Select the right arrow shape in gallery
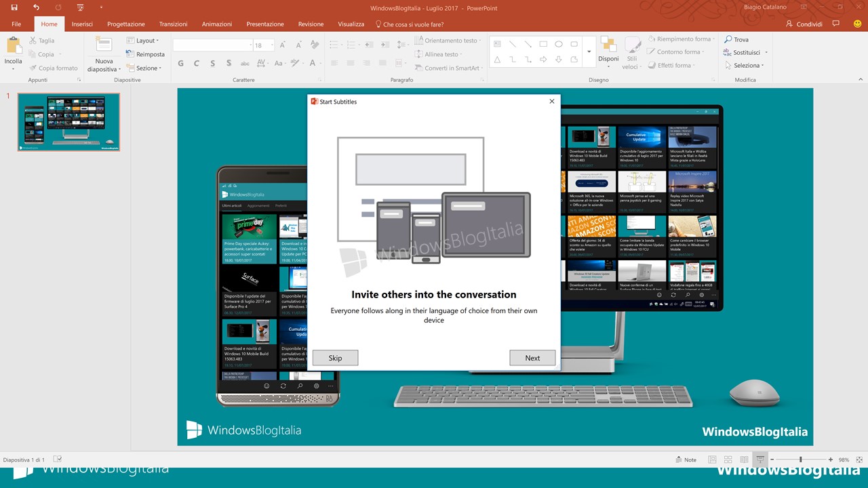Image resolution: width=868 pixels, height=488 pixels. pos(543,60)
